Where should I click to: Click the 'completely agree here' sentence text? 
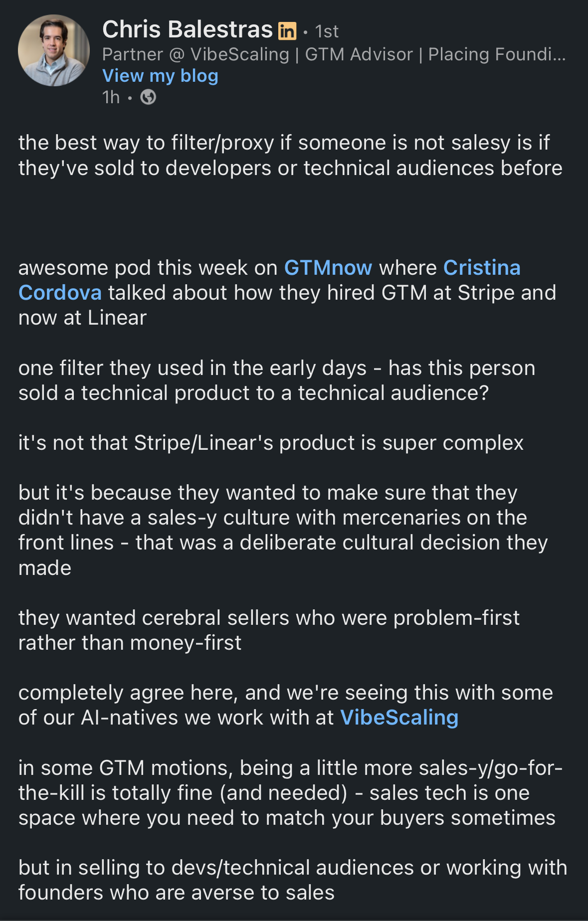pyautogui.click(x=286, y=705)
